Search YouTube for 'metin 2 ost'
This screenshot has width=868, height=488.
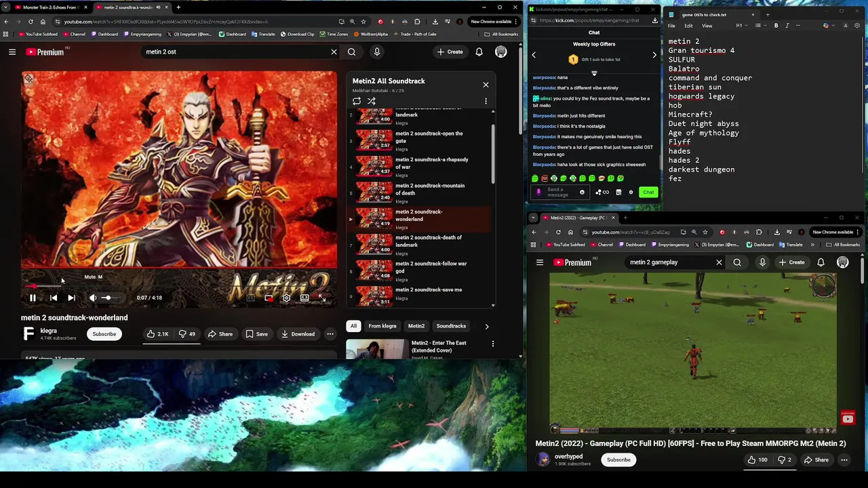pos(351,52)
